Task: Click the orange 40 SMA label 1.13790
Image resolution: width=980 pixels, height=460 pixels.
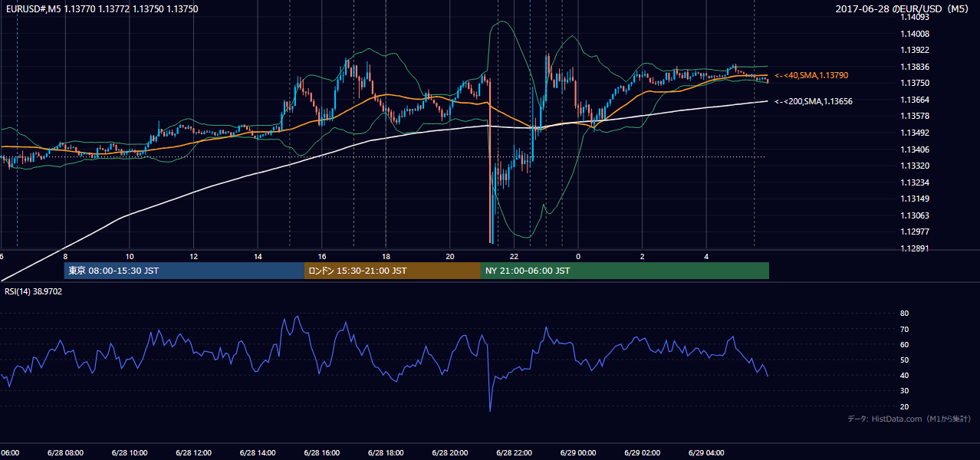Action: (x=811, y=75)
